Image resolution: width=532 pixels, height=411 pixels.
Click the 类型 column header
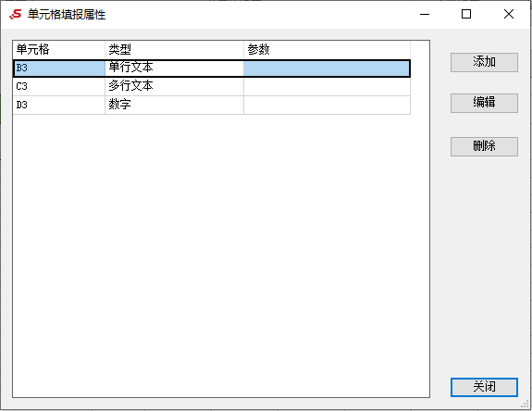(x=174, y=50)
